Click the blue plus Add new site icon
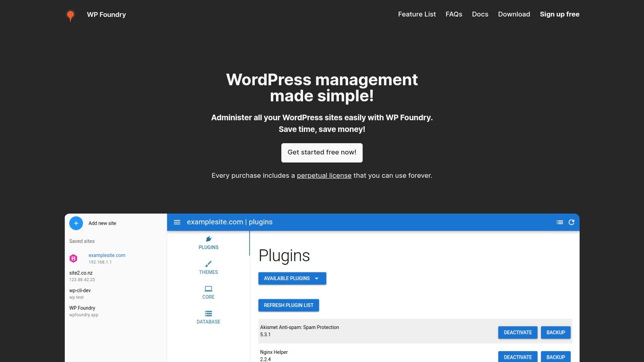This screenshot has height=362, width=644. tap(76, 223)
